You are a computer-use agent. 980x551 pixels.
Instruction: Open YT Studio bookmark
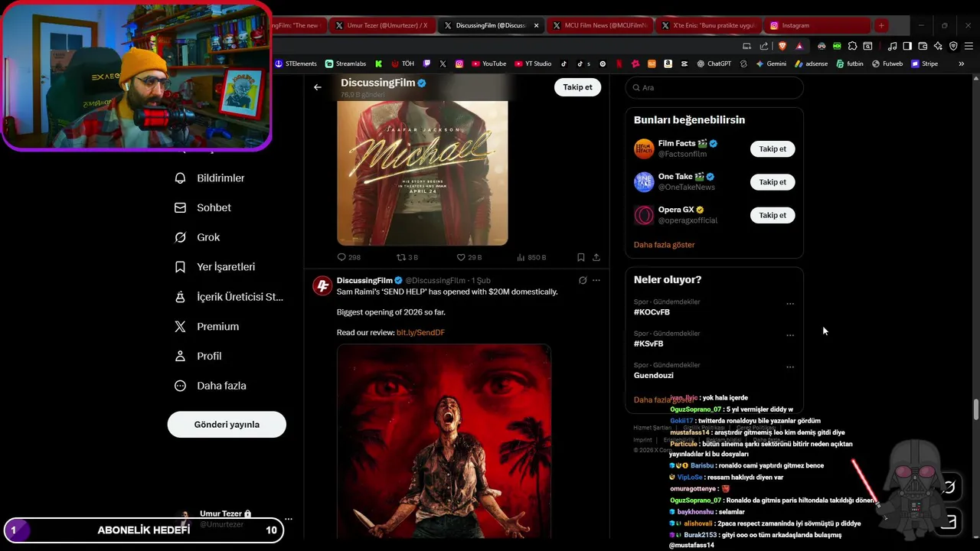point(534,64)
